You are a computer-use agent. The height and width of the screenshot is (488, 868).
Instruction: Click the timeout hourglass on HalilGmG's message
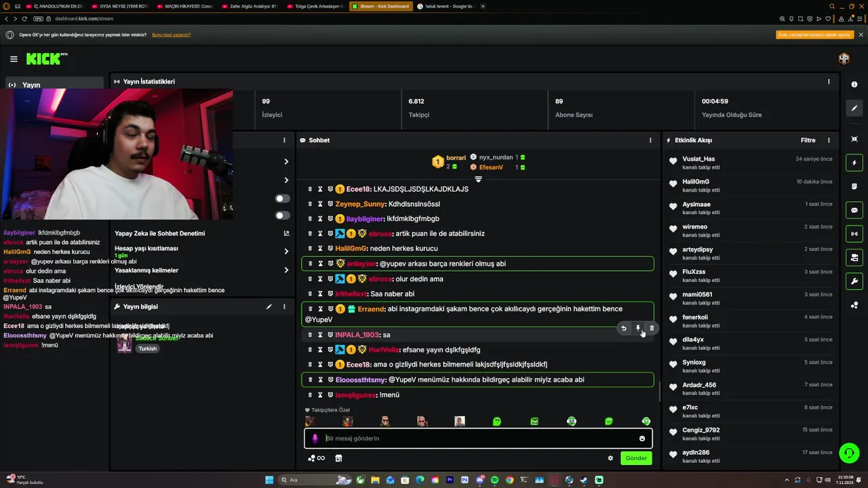tap(320, 249)
